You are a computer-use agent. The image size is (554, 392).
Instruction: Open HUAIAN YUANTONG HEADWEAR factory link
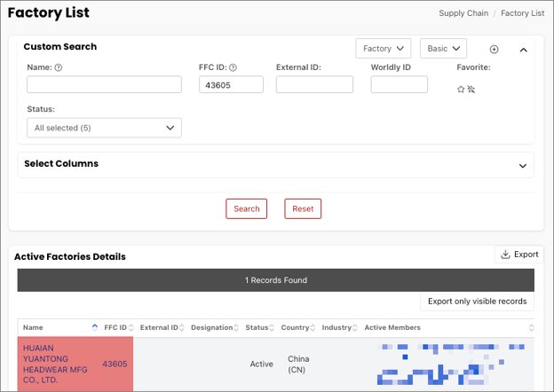[x=55, y=364]
